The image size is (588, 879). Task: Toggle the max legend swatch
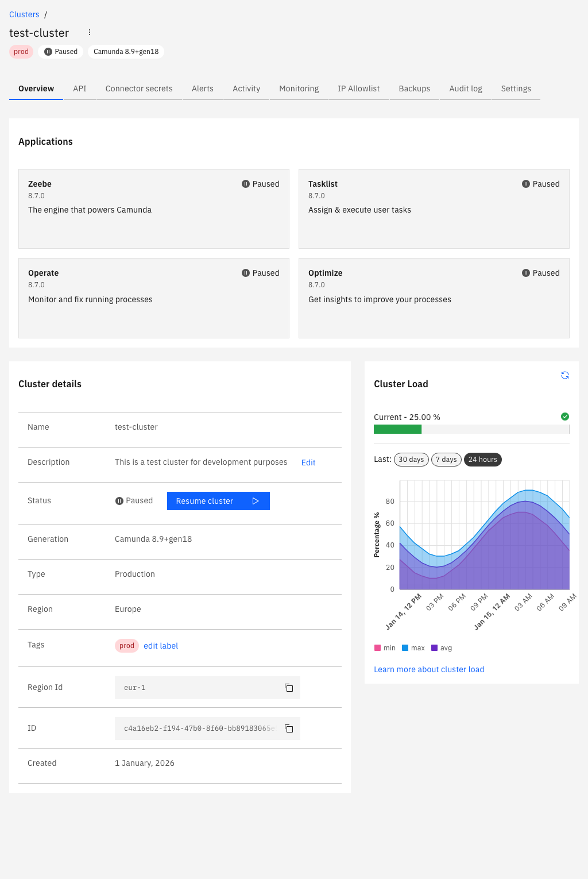pos(405,648)
